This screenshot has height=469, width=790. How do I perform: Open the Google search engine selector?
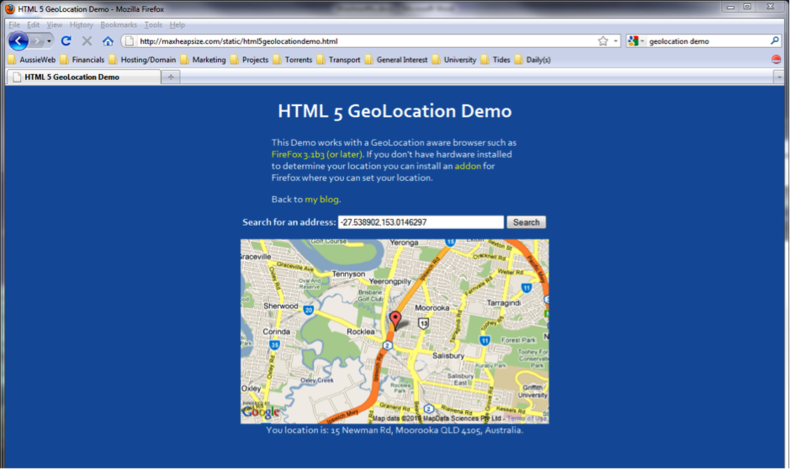pyautogui.click(x=636, y=41)
